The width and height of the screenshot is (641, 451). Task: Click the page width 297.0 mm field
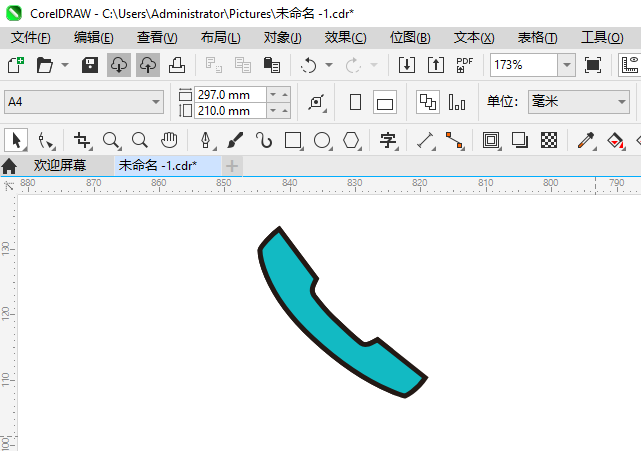click(x=231, y=95)
